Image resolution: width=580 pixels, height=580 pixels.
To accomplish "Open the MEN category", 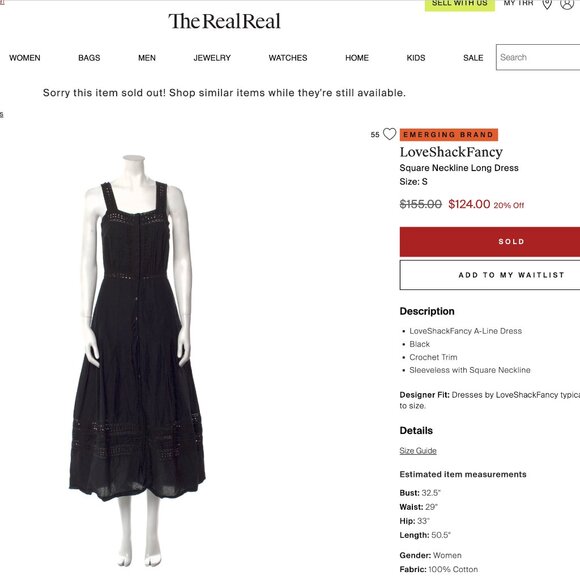I will click(147, 58).
